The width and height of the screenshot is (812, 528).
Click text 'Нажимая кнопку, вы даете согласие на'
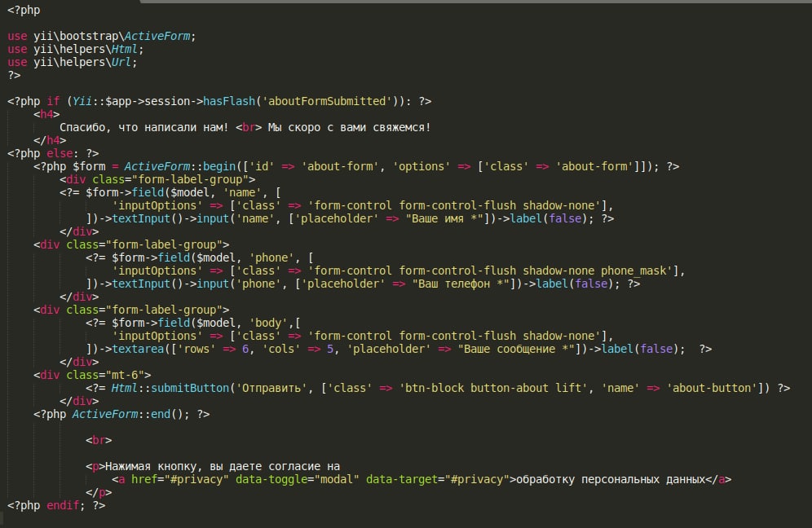(223, 466)
